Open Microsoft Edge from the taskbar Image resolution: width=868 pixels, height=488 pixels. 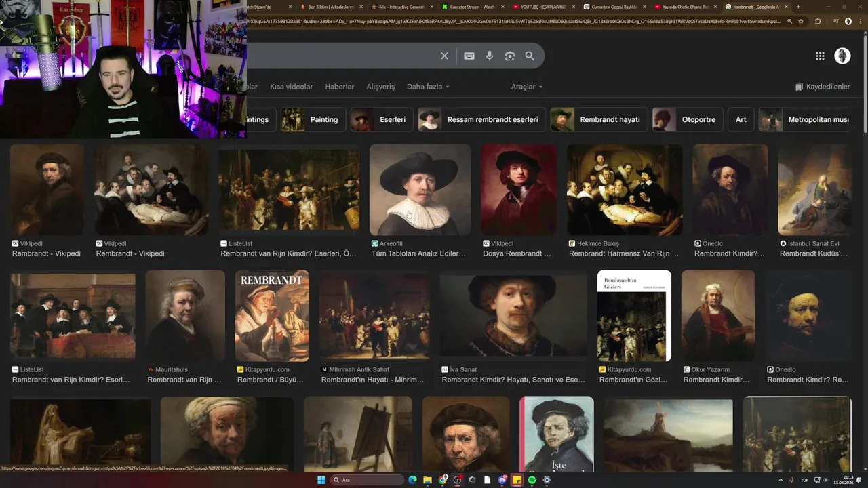[x=412, y=480]
